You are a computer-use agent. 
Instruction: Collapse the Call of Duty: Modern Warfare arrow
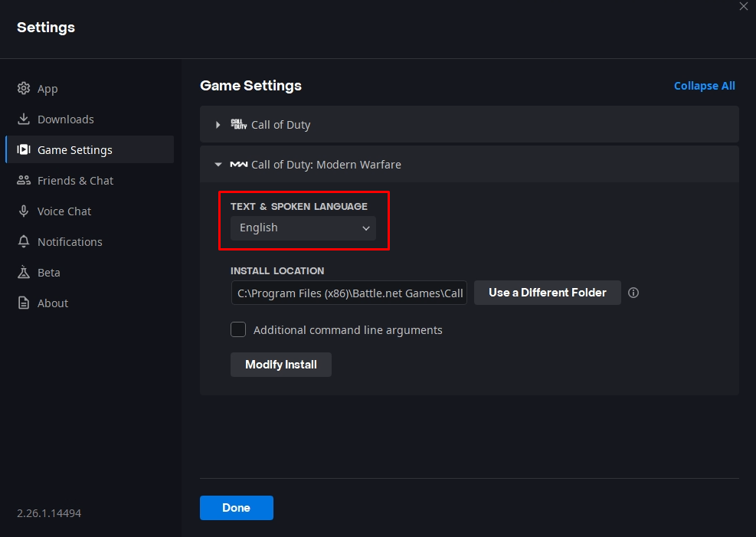[218, 165]
